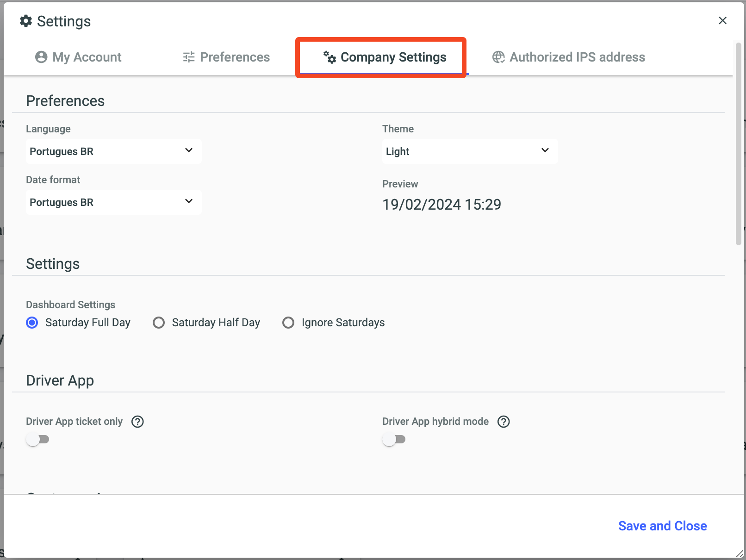Open the Theme dropdown
This screenshot has width=746, height=560.
click(470, 151)
